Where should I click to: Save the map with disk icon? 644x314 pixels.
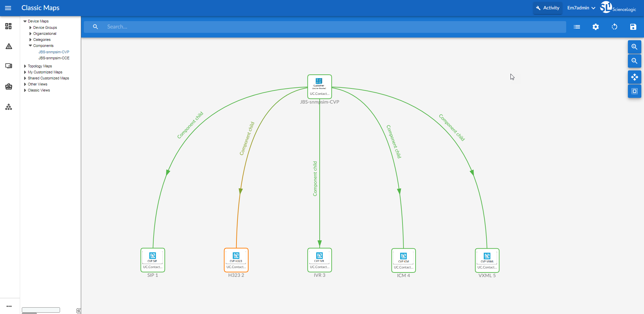point(633,27)
